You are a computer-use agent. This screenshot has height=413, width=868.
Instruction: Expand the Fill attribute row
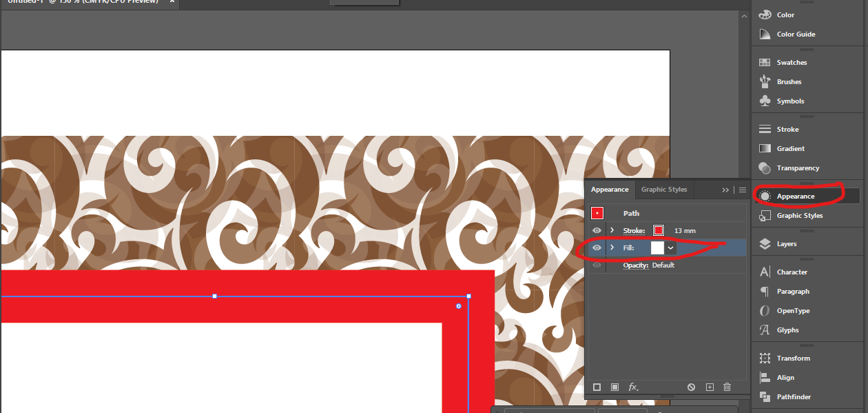click(612, 248)
